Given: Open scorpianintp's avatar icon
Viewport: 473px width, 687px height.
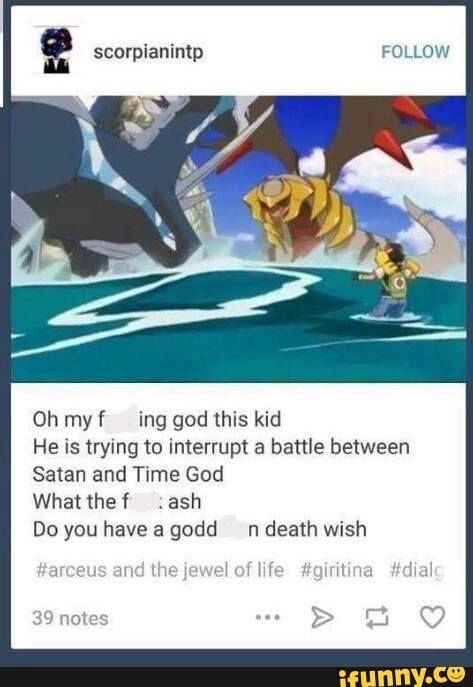Looking at the screenshot, I should [56, 51].
